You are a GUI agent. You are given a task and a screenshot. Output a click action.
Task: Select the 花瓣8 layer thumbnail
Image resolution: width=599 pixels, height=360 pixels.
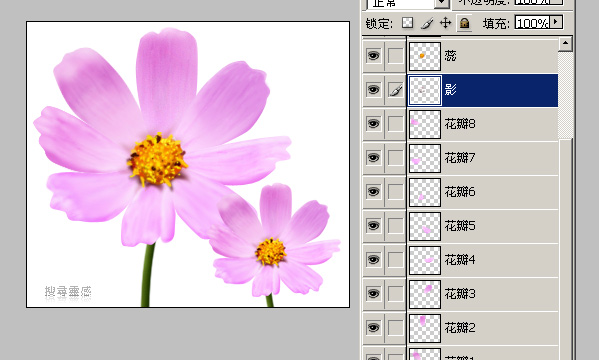[x=425, y=124]
